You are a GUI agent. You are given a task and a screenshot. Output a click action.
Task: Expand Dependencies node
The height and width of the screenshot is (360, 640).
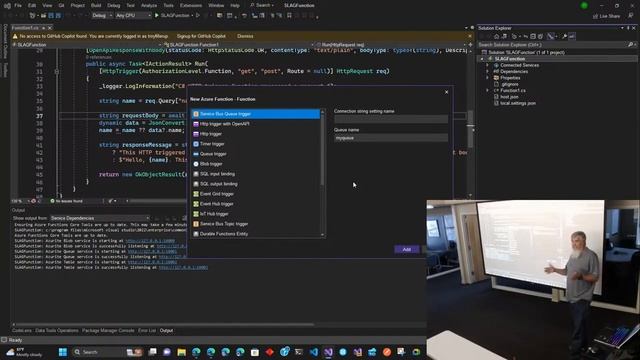[x=487, y=71]
